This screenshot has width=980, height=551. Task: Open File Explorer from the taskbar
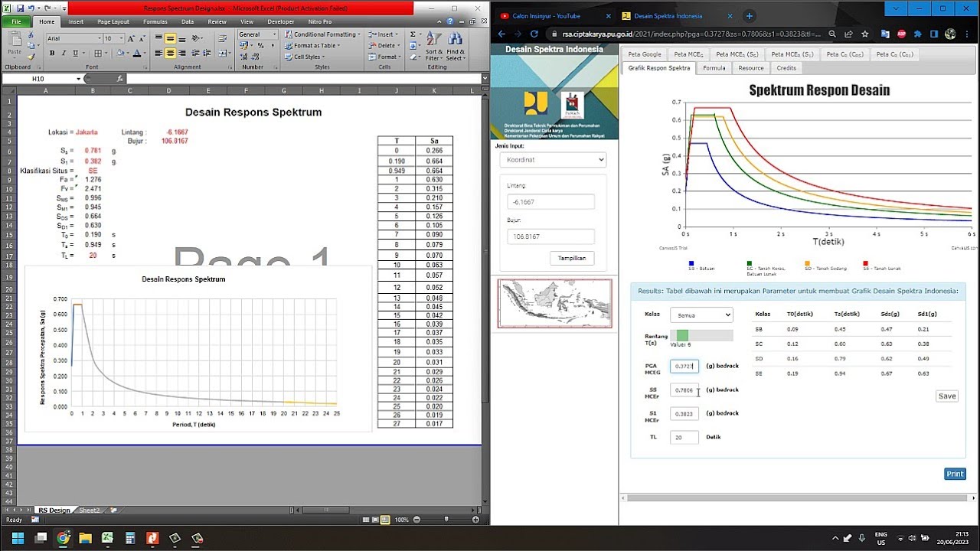click(86, 538)
